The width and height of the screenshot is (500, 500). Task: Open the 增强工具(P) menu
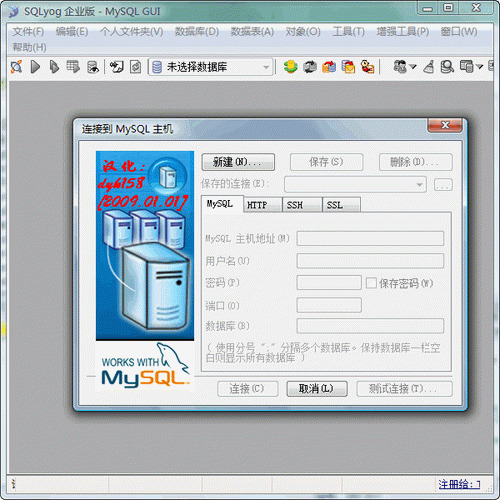click(403, 32)
